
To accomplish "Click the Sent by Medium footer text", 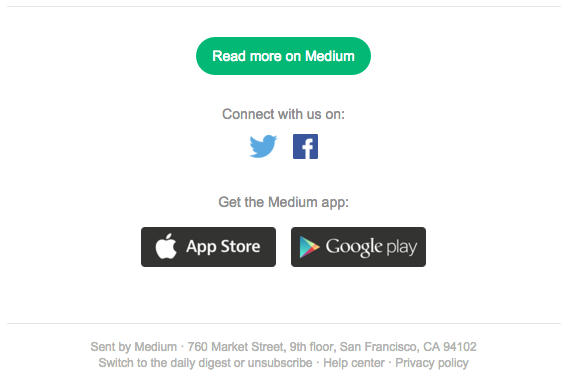I will [133, 346].
